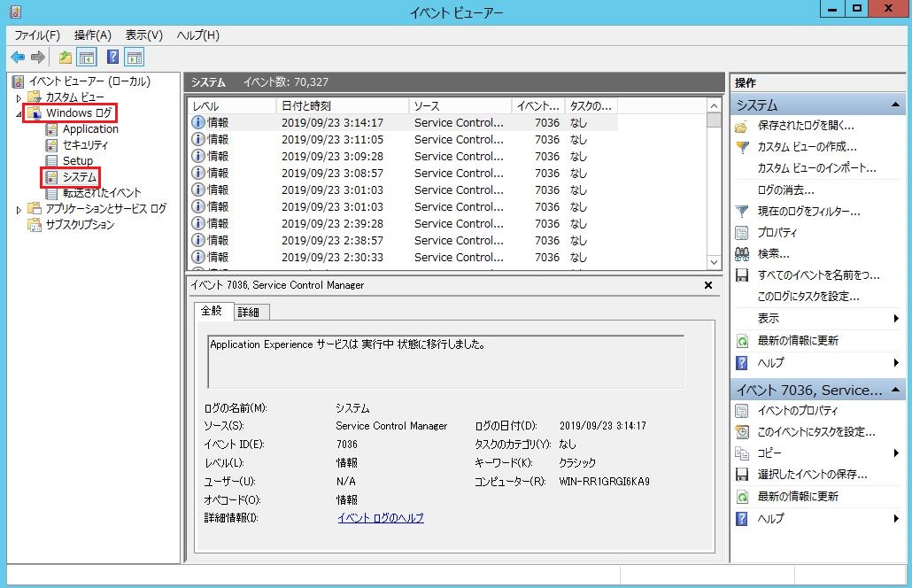Click the Event Viewer root node icon

[18, 81]
